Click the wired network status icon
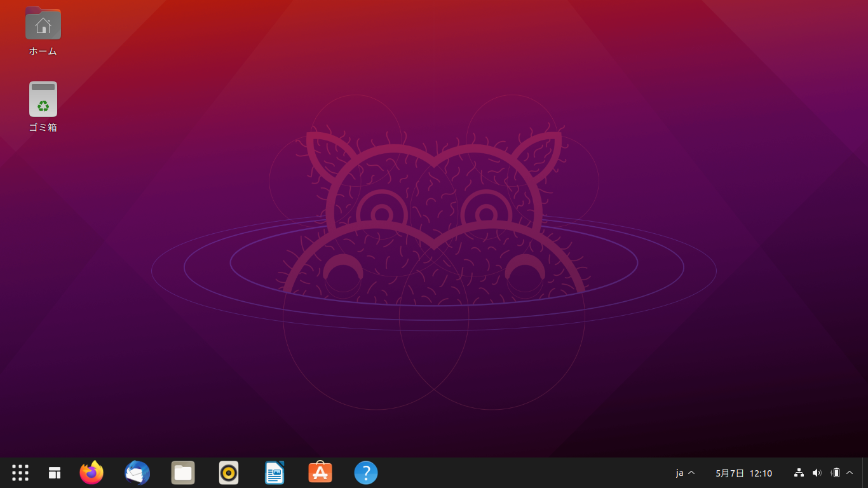The width and height of the screenshot is (868, 488). [x=799, y=473]
